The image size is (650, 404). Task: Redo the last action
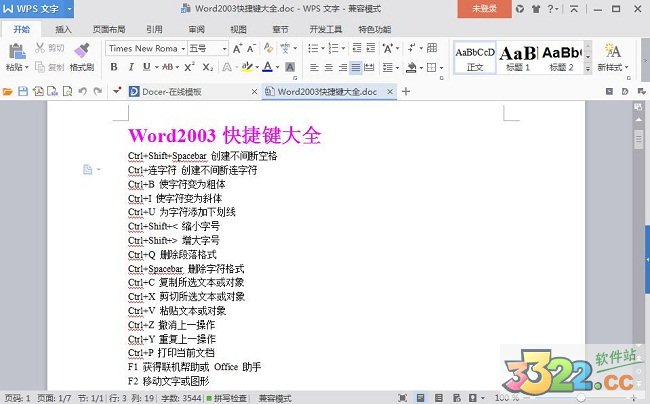click(97, 91)
